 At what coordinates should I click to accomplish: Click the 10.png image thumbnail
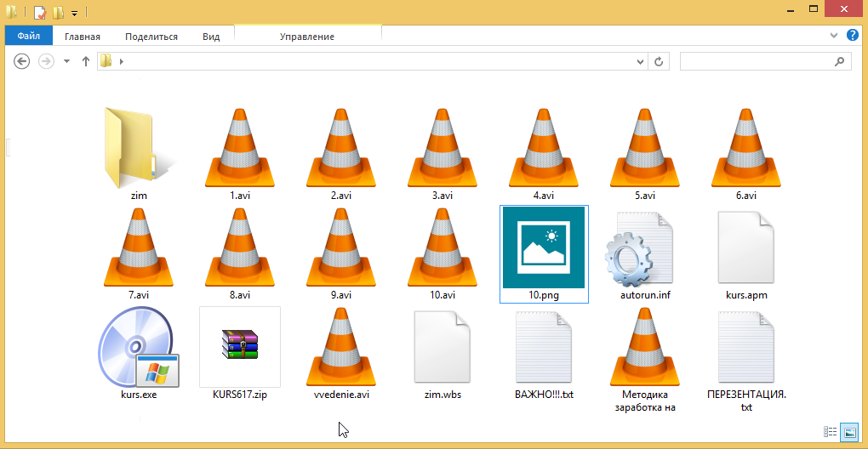click(544, 248)
